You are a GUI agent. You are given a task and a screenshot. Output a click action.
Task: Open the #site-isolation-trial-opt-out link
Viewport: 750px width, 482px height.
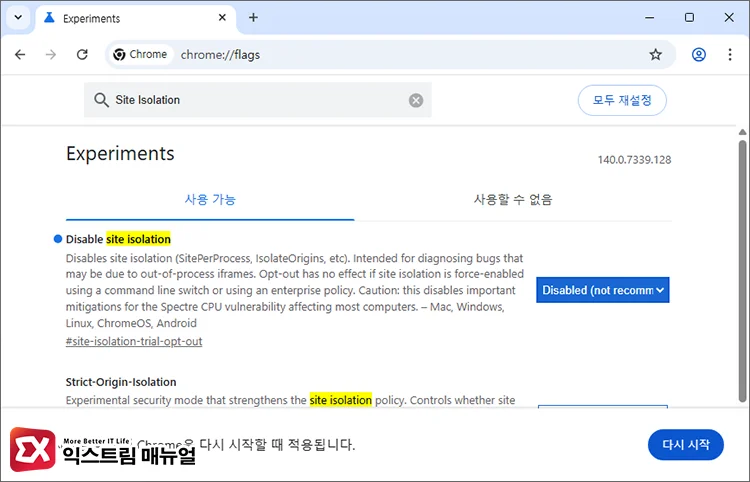pos(134,341)
